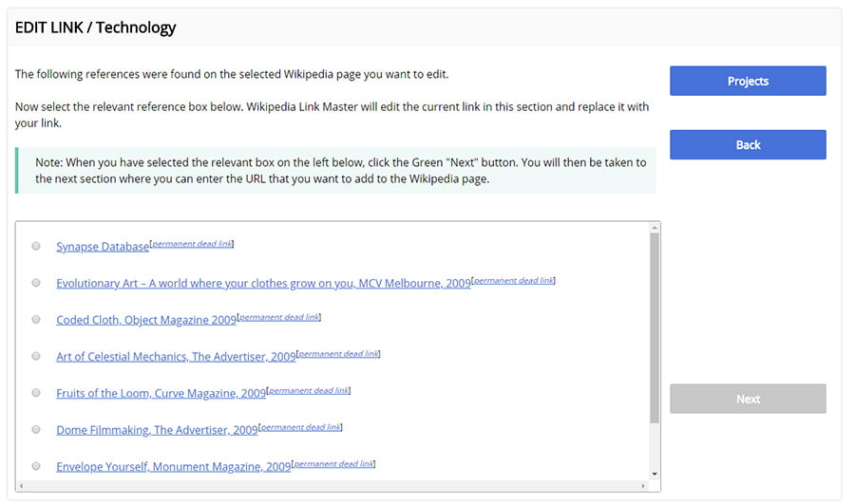Open Envelope Yourself, Monument Magazine link

(174, 467)
